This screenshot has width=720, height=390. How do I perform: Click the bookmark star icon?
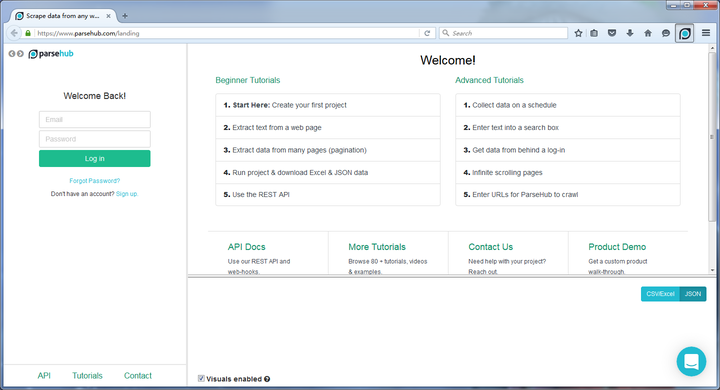[578, 33]
